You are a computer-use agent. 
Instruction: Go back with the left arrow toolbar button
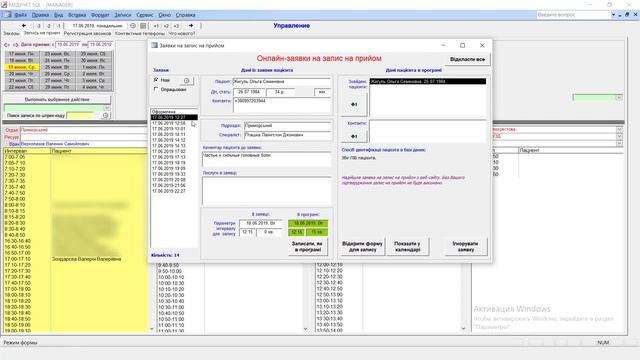24,26
